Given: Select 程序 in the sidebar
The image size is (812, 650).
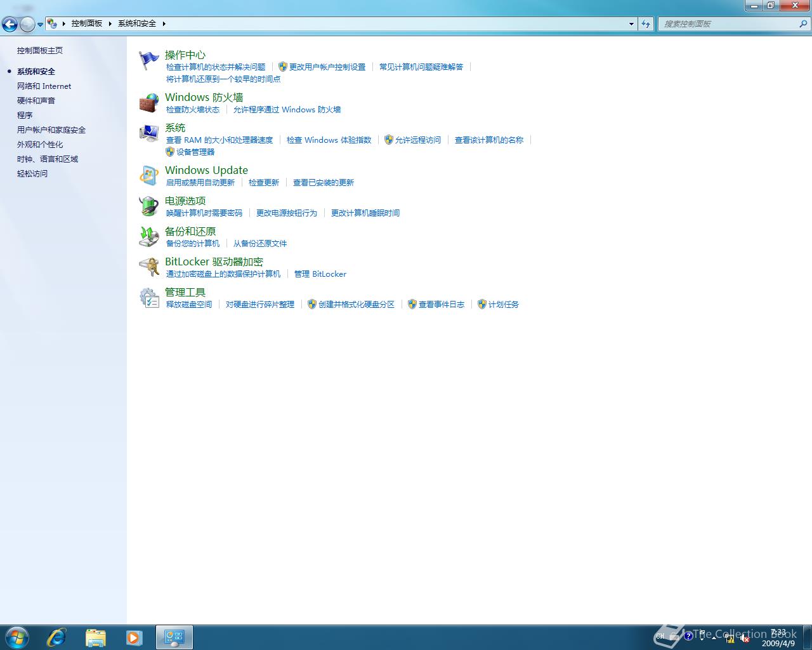Looking at the screenshot, I should tap(25, 115).
